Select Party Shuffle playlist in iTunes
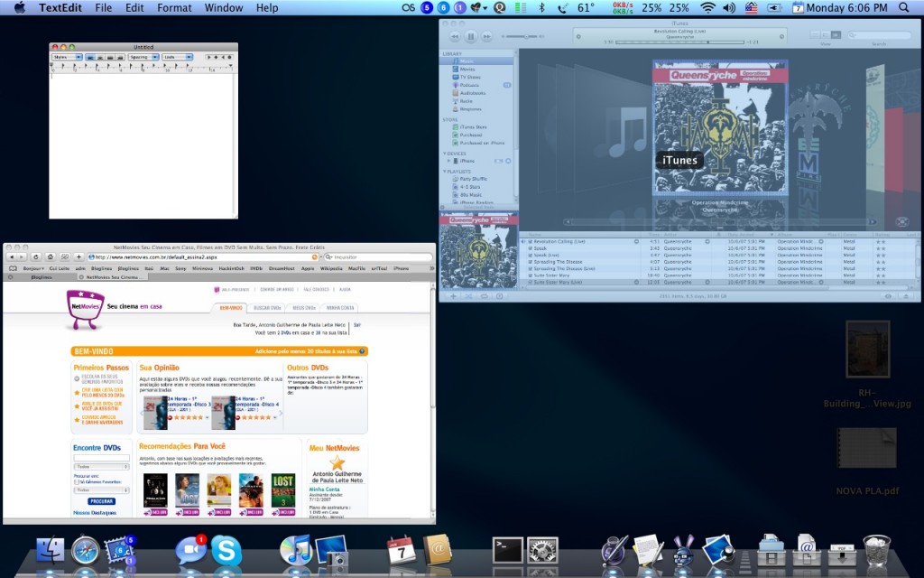Viewport: 924px width, 578px height. point(473,179)
